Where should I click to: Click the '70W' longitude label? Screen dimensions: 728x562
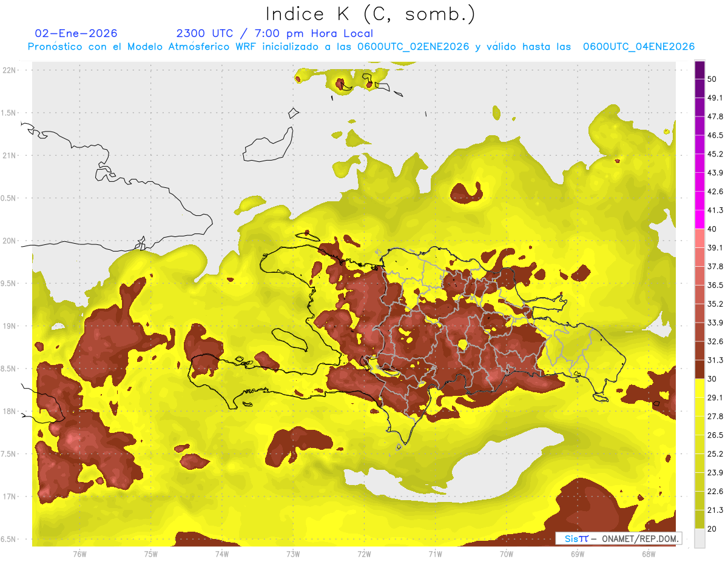pyautogui.click(x=506, y=554)
